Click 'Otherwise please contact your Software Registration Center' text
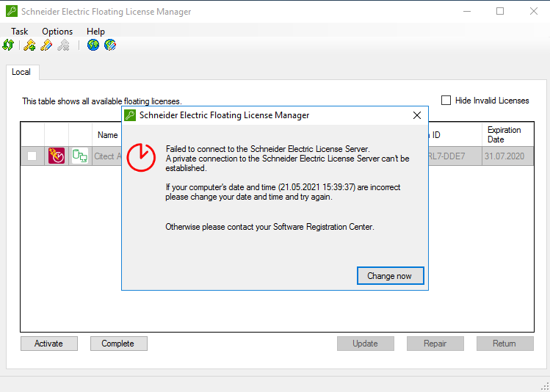Screen dimensions: 550x392 coord(270,227)
